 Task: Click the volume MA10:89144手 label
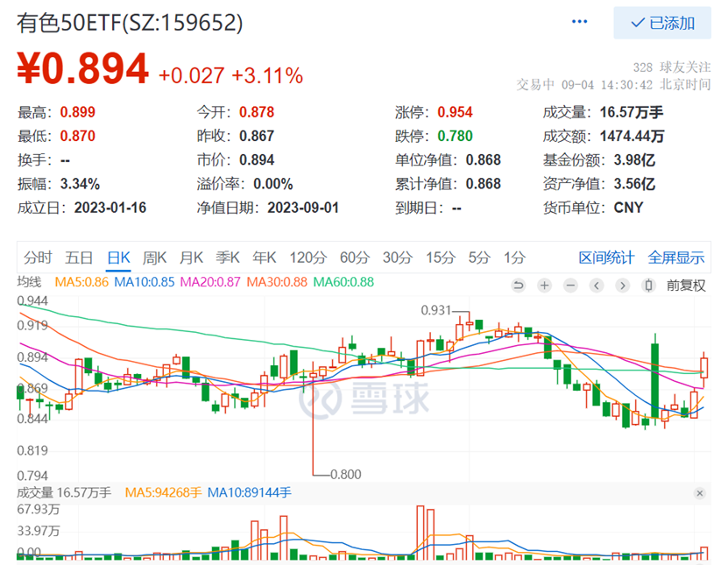point(249,492)
